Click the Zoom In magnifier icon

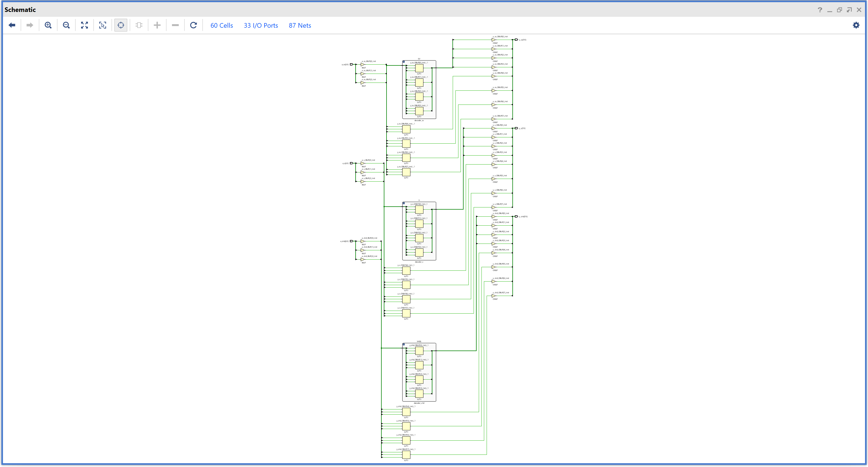(48, 25)
